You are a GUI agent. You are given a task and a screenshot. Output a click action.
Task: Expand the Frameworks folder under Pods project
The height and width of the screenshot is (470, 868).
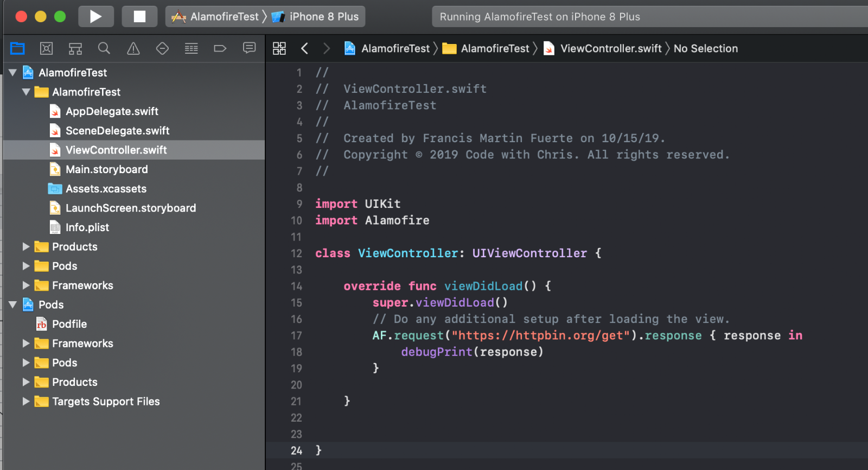click(x=25, y=344)
